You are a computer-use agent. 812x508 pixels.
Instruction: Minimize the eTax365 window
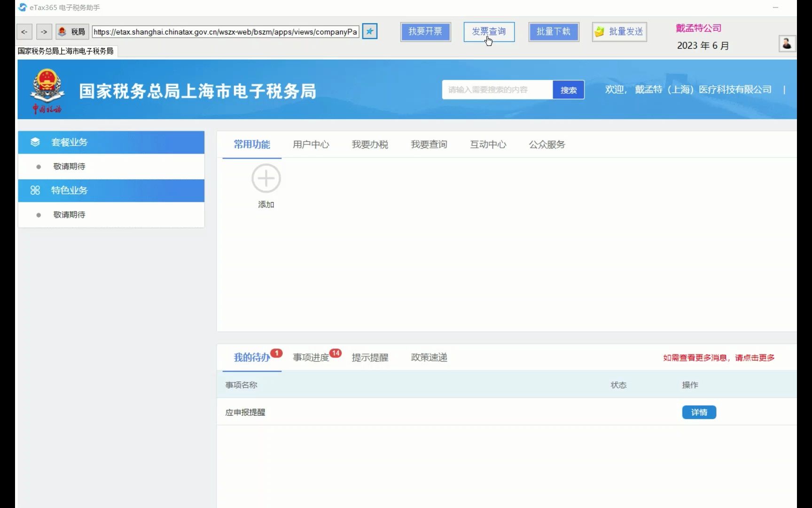(x=776, y=8)
